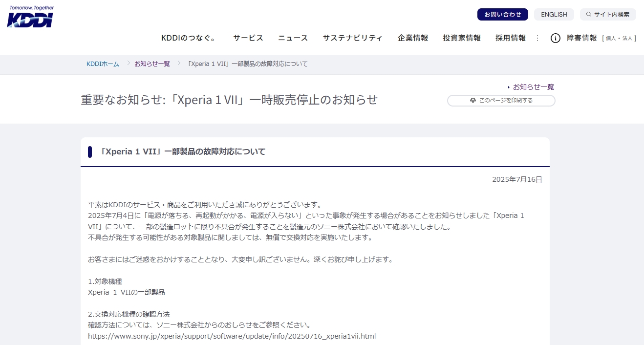Click the 2.交換対応機種の確認方法 section label

tap(129, 314)
